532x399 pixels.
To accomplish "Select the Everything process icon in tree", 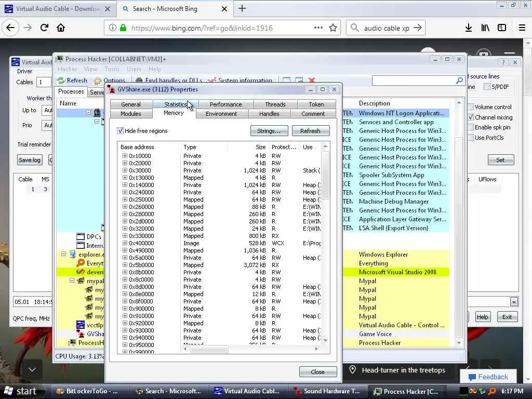I will [81, 263].
